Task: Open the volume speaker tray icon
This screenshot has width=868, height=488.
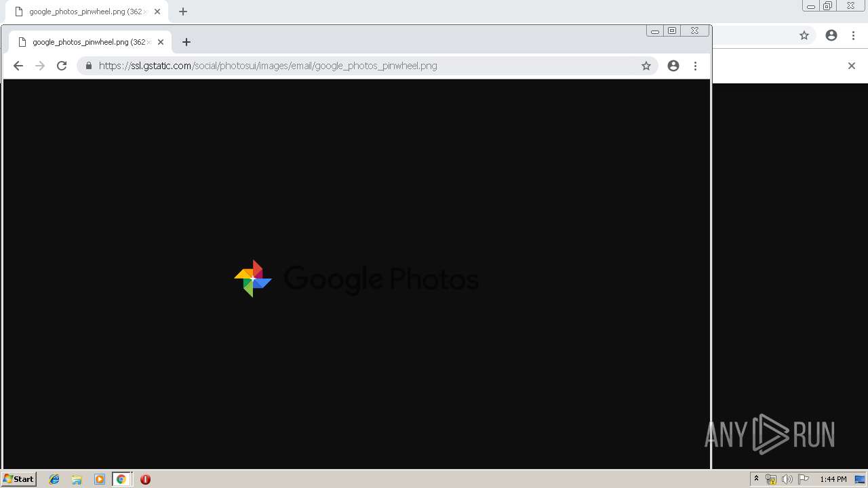Action: pos(787,479)
